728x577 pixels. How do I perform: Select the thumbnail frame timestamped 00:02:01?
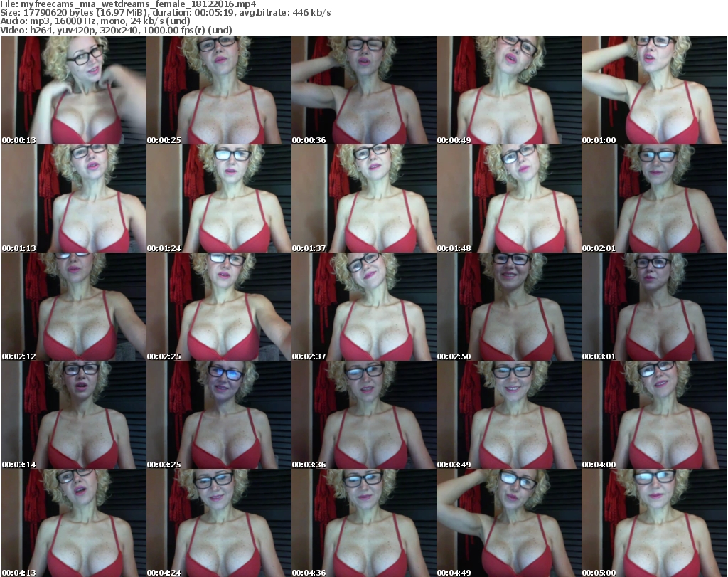[x=654, y=198]
